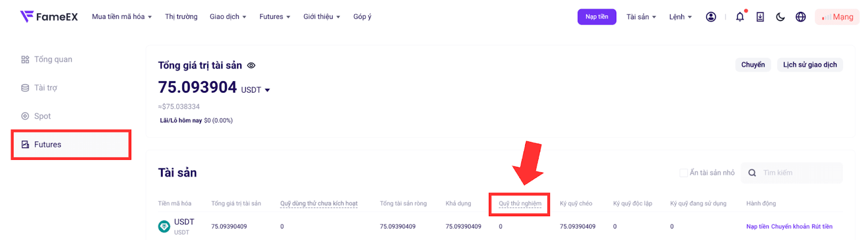The image size is (868, 240).
Task: Click the Rút tiền link for USDT
Action: [x=822, y=226]
